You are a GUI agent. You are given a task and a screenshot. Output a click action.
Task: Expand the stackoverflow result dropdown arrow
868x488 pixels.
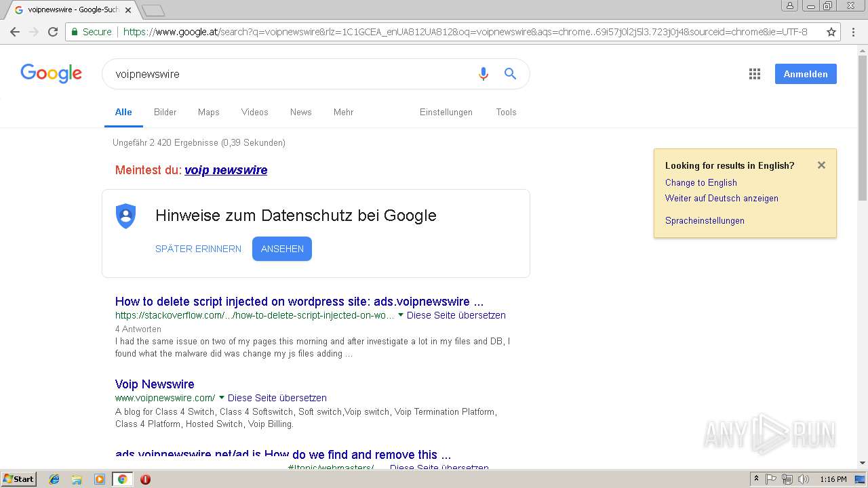tap(401, 315)
